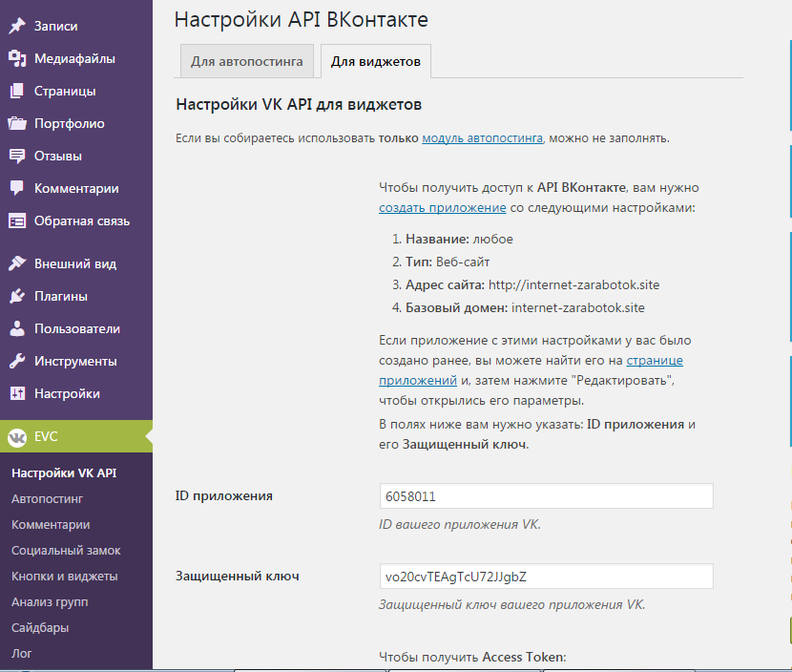Click the Плагины plug icon
The height and width of the screenshot is (672, 792).
[x=17, y=296]
